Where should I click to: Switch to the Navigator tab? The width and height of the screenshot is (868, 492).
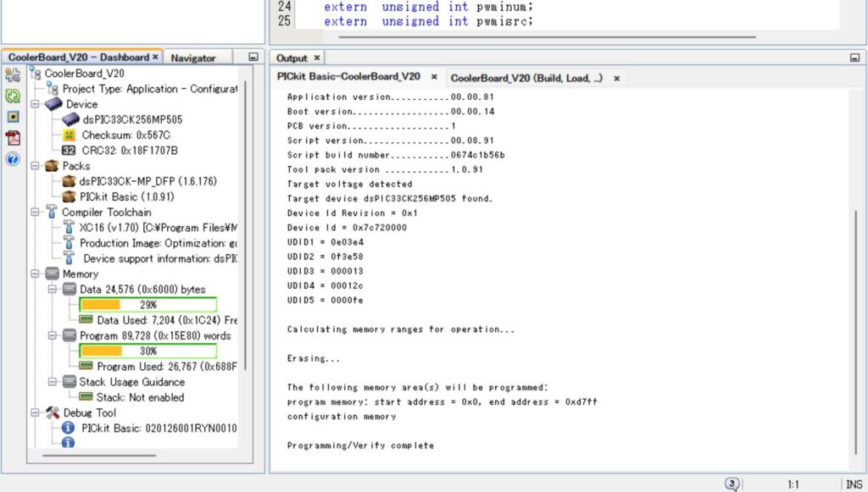(192, 58)
